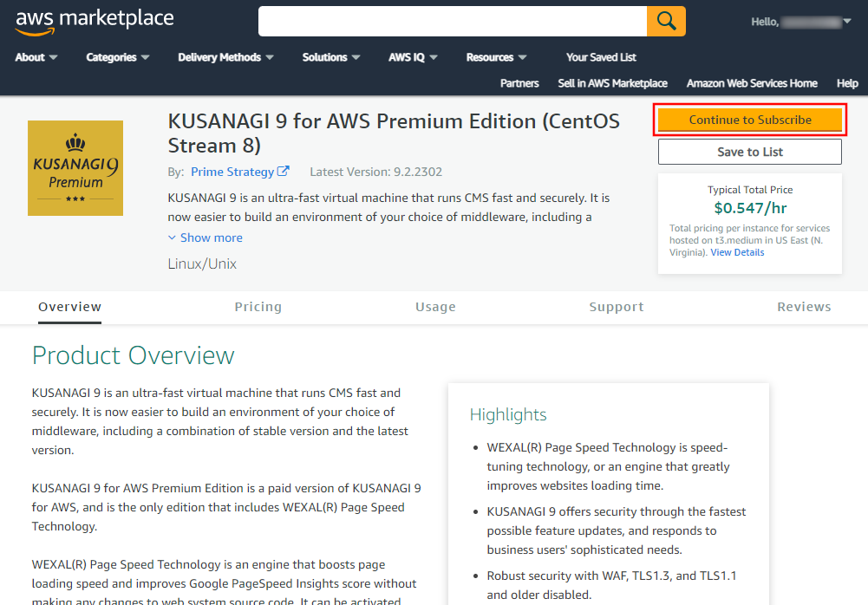Click the Latest Version 9.2.2302 text
868x605 pixels.
(375, 172)
